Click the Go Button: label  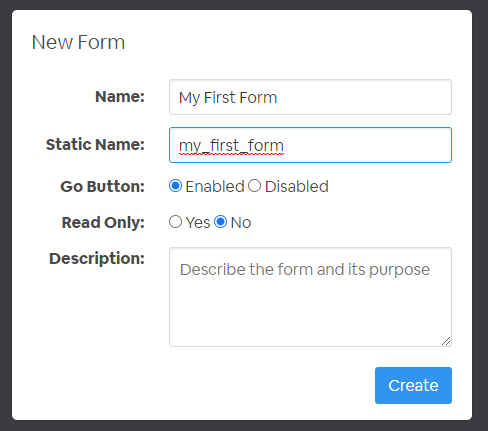[x=102, y=186]
